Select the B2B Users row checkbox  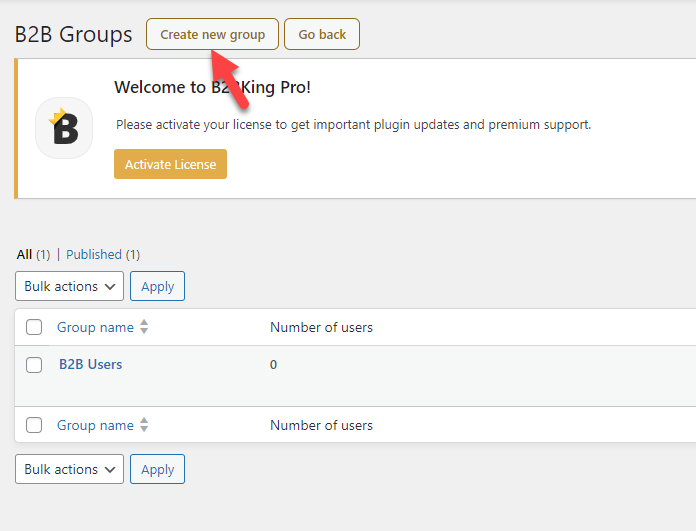point(34,365)
